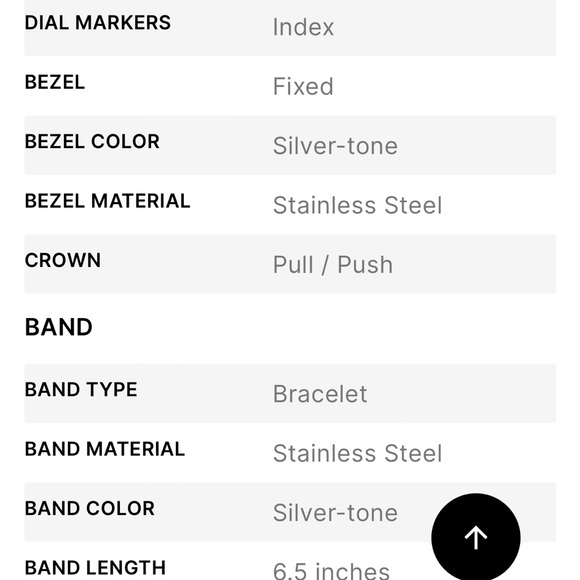
Task: Click the bezel material Stainless Steel value
Action: [357, 205]
